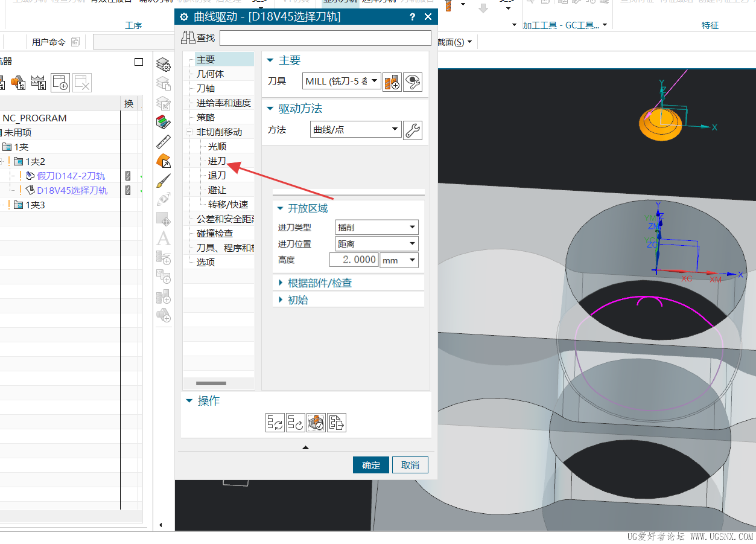This screenshot has width=756, height=544.
Task: Click the New Tool creation icon beside 刀具 field
Action: (x=392, y=82)
